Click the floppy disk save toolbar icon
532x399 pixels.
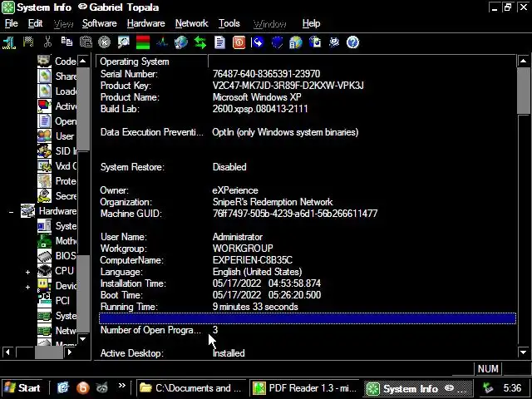(x=28, y=42)
